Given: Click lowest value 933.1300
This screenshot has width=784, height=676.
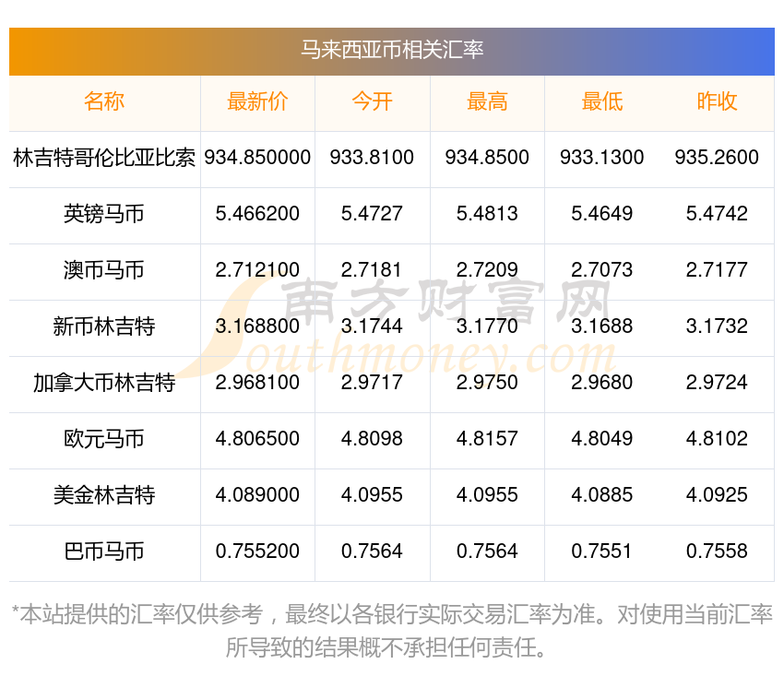Looking at the screenshot, I should coord(602,158).
